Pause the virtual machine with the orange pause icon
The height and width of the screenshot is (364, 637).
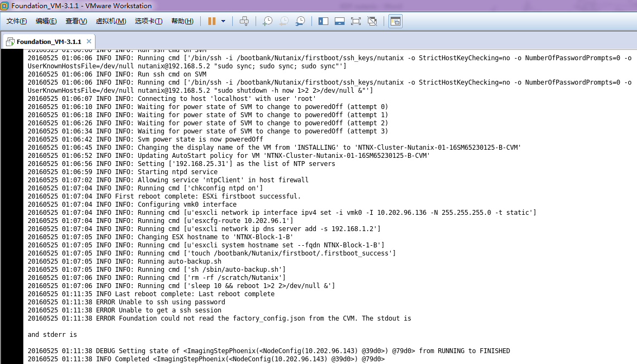coord(212,21)
